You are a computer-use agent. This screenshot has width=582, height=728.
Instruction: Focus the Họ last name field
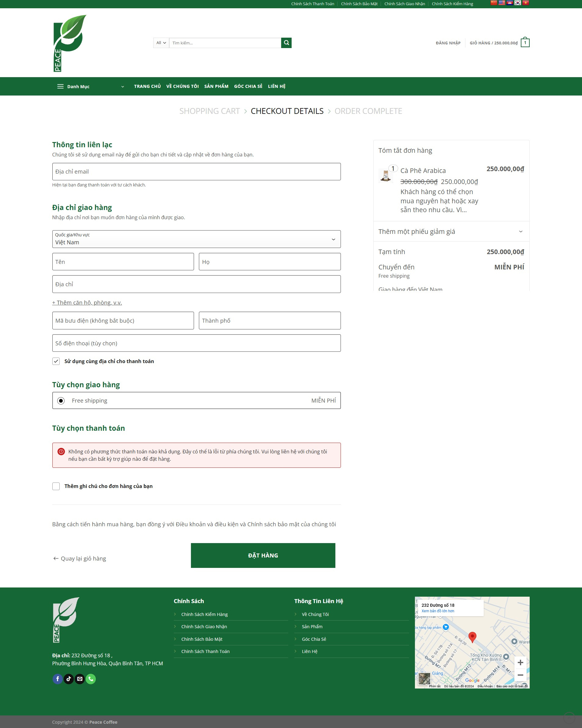coord(270,262)
